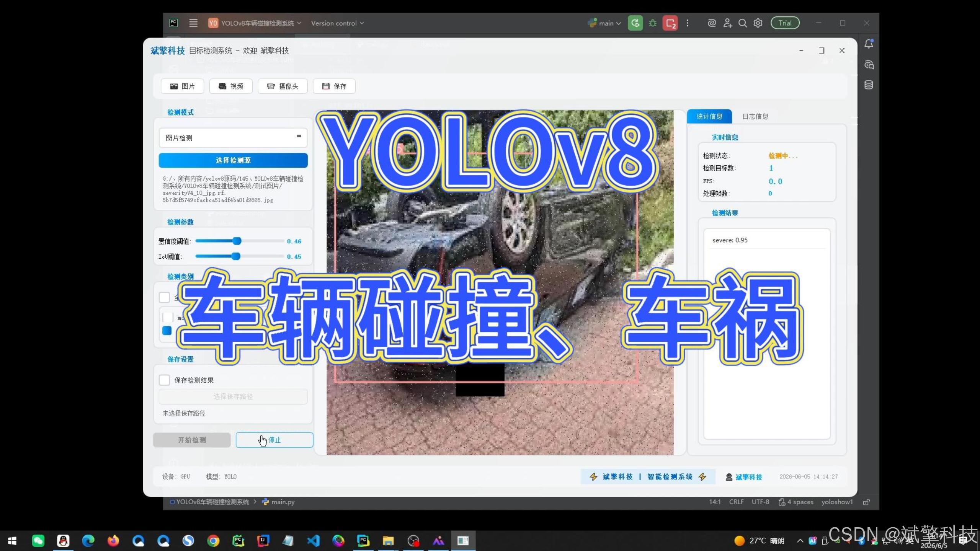
Task: Click the '4 spaces' indent setting
Action: pos(796,502)
